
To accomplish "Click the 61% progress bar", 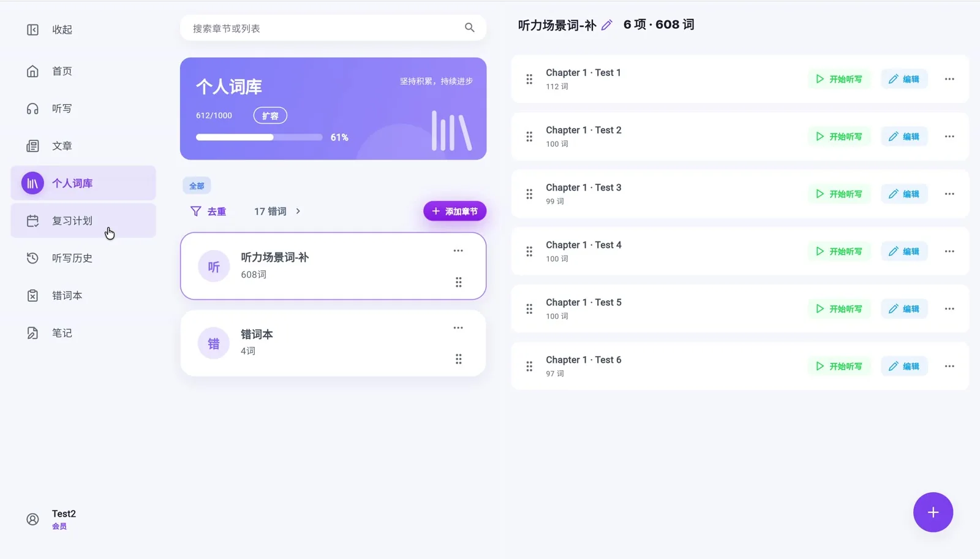I will tap(259, 137).
